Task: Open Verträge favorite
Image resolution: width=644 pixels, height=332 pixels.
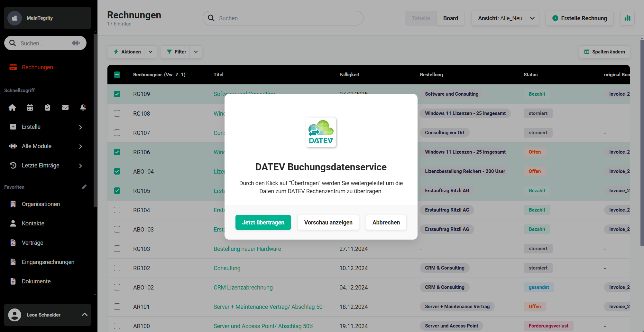Action: (32, 243)
